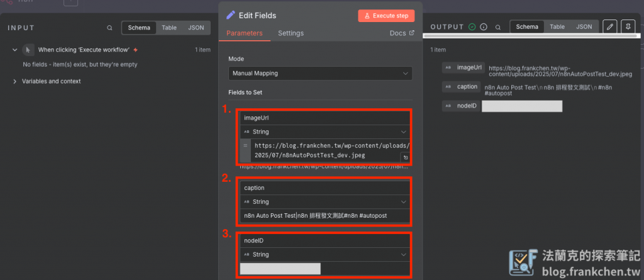Open the Settings tab
This screenshot has height=280, width=644.
(x=291, y=33)
